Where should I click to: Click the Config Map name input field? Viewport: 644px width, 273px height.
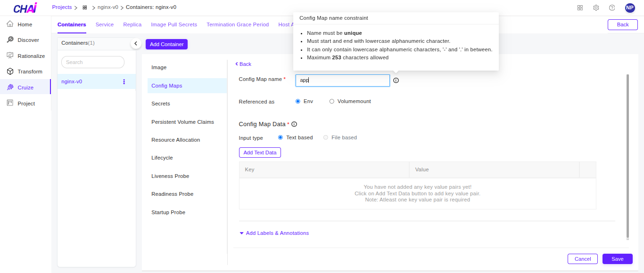[x=342, y=80]
